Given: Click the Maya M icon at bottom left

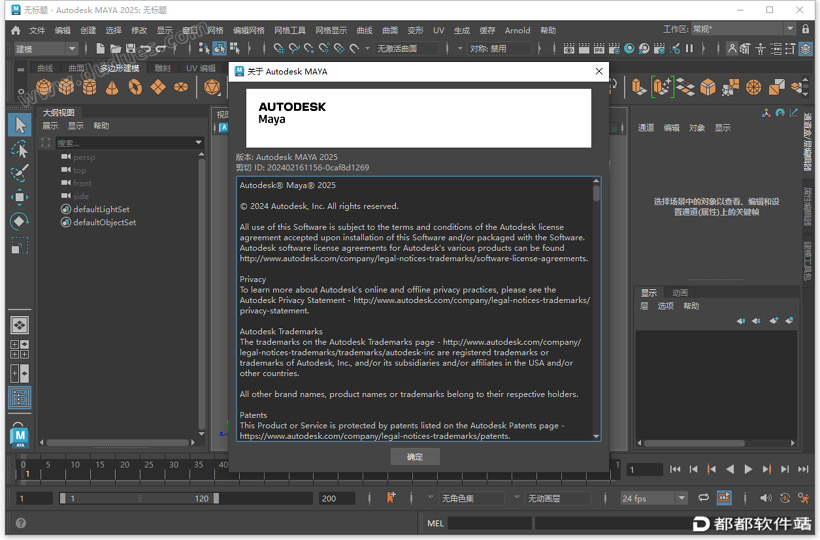Looking at the screenshot, I should [x=20, y=435].
